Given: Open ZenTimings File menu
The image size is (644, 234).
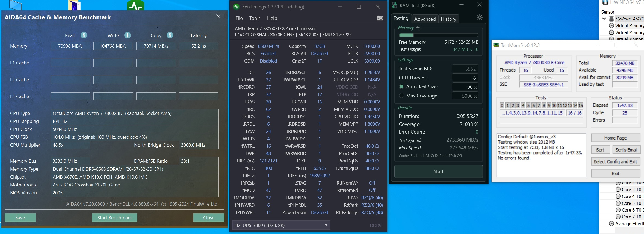Looking at the screenshot, I should pyautogui.click(x=239, y=18).
